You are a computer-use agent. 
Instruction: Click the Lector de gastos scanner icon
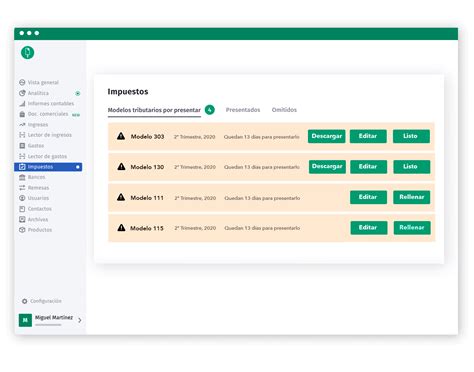click(x=22, y=156)
